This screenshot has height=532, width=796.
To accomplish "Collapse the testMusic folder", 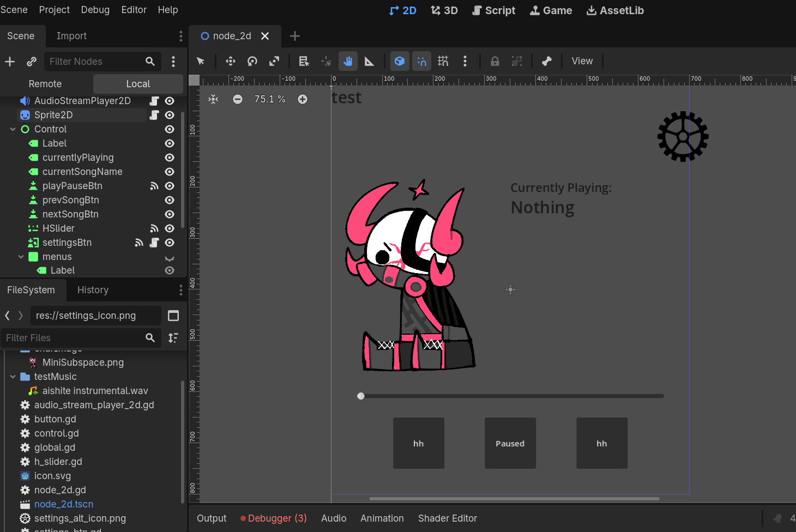I will (13, 377).
